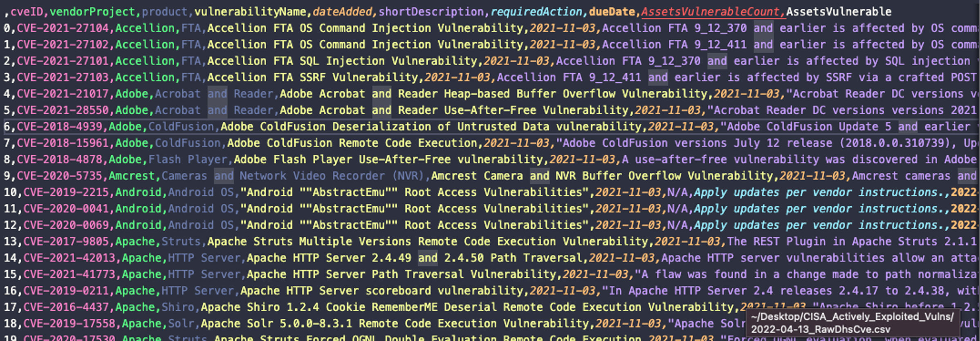This screenshot has height=341, width=980.
Task: Click Apache HTTP Server 2.4.49 Path Traversal
Action: coord(415,257)
